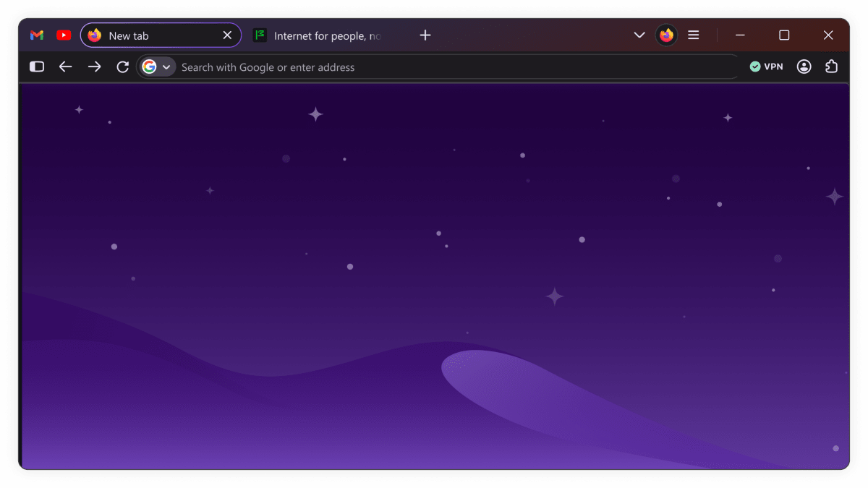
Task: Open the pinned YouTube tab
Action: [64, 35]
